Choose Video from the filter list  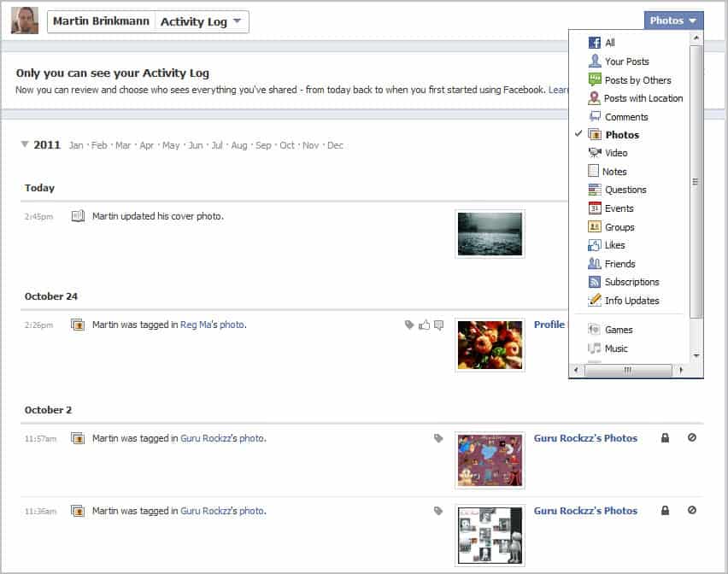click(615, 153)
